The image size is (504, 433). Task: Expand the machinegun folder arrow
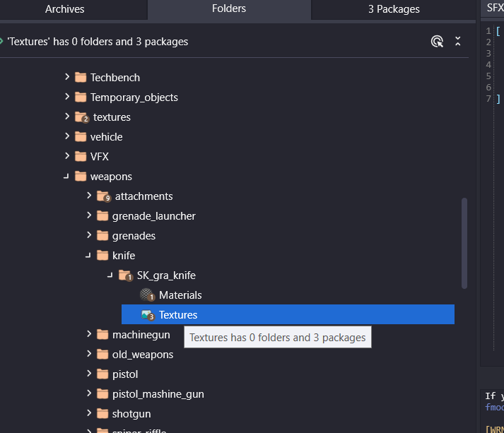88,335
